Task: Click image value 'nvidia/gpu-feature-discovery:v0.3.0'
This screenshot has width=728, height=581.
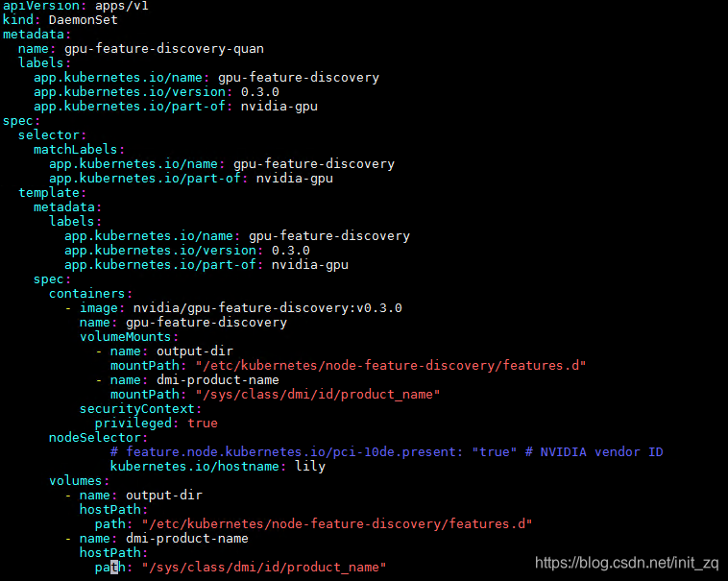Action: click(x=267, y=307)
